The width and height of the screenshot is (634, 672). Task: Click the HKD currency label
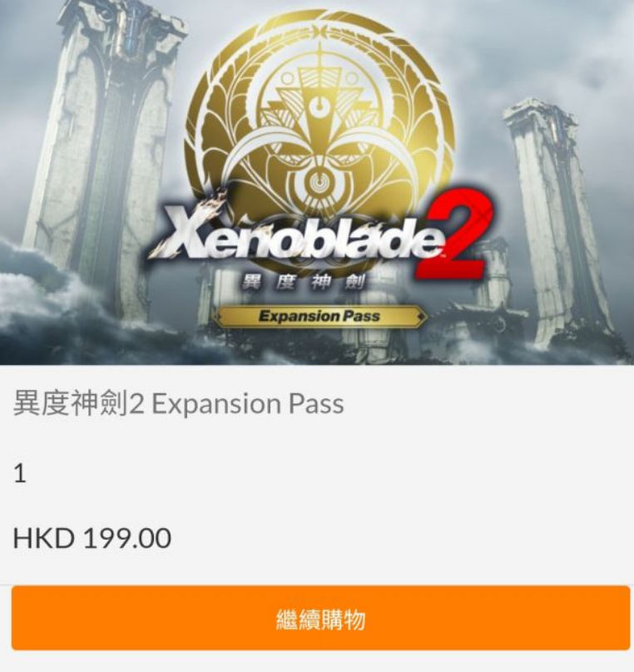click(x=44, y=538)
